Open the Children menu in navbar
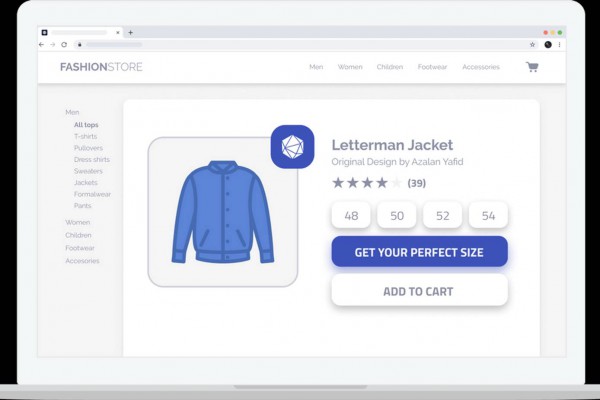The image size is (600, 400). pos(389,67)
